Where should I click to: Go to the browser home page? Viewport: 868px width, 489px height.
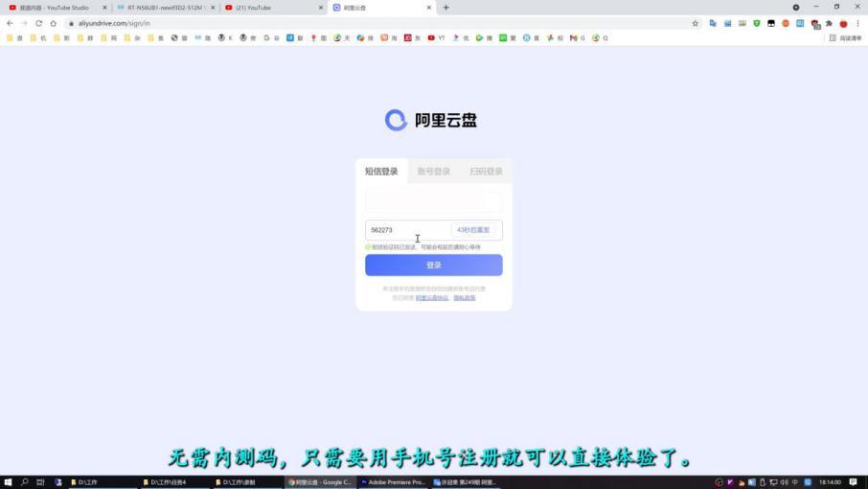[53, 23]
